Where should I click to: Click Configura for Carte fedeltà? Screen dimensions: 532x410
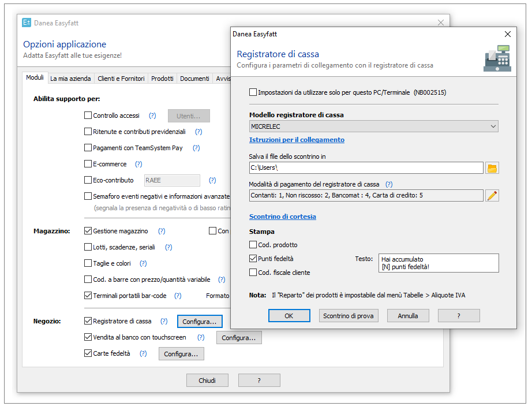181,353
